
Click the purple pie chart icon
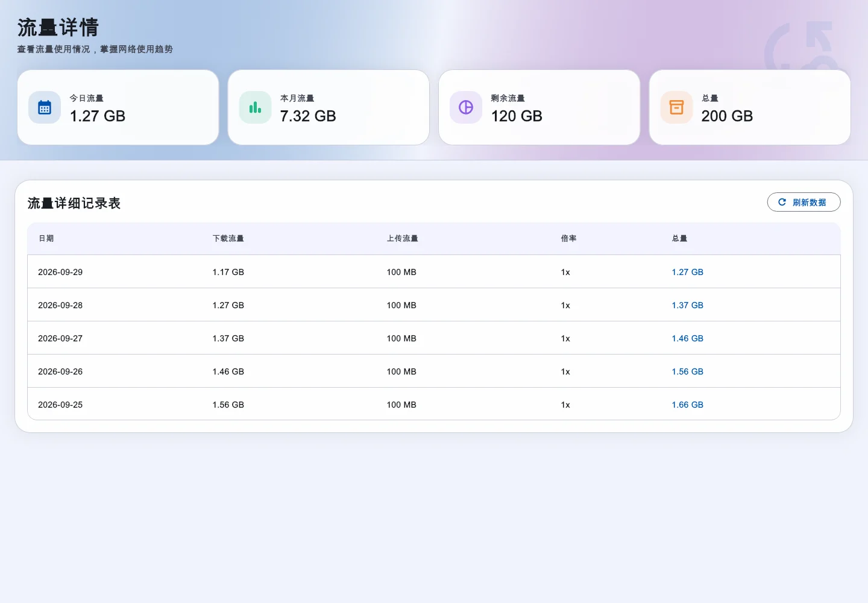pyautogui.click(x=466, y=107)
